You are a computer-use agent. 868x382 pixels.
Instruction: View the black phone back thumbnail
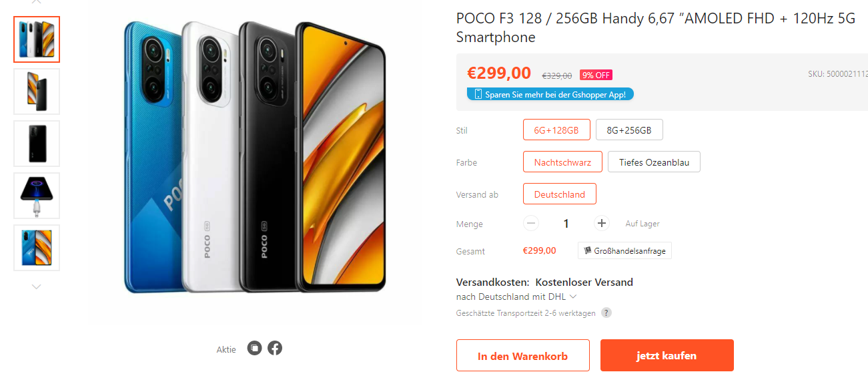pyautogui.click(x=37, y=144)
